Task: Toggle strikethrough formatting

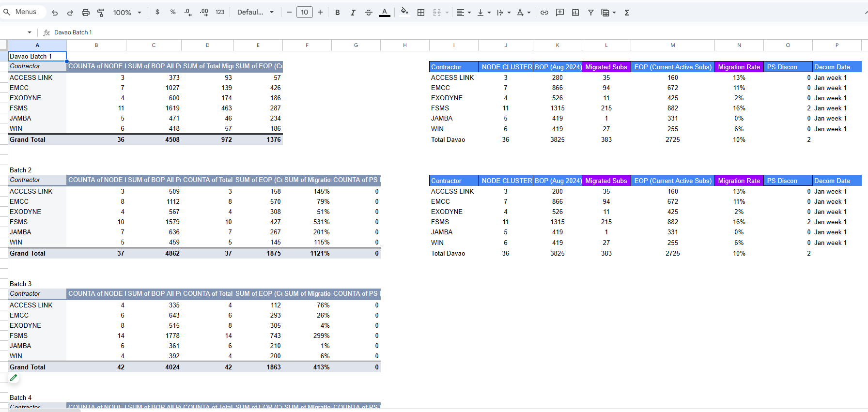Action: pos(369,13)
